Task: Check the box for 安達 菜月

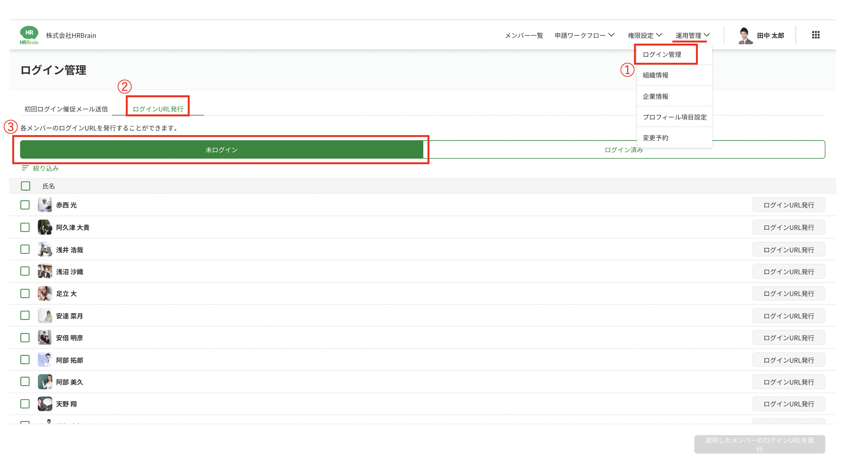Action: (25, 315)
